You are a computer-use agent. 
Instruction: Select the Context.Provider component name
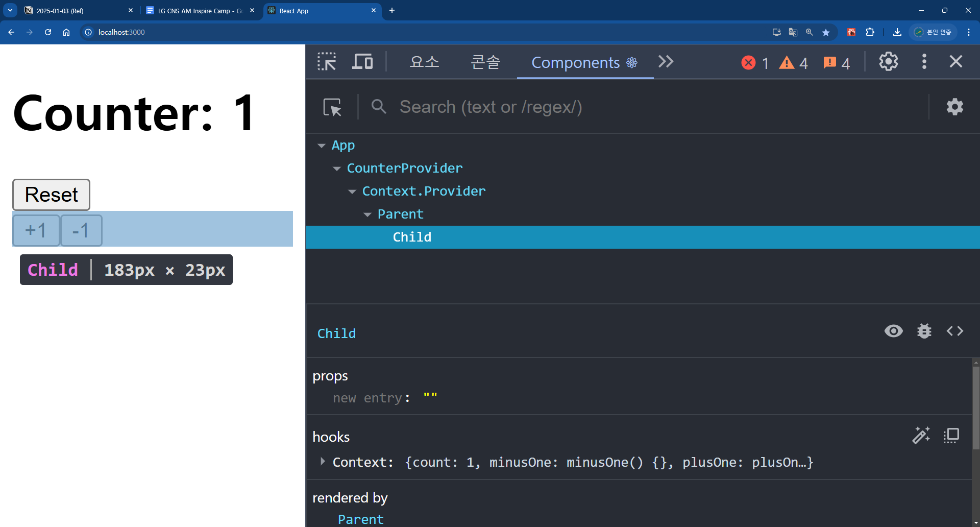pos(424,191)
